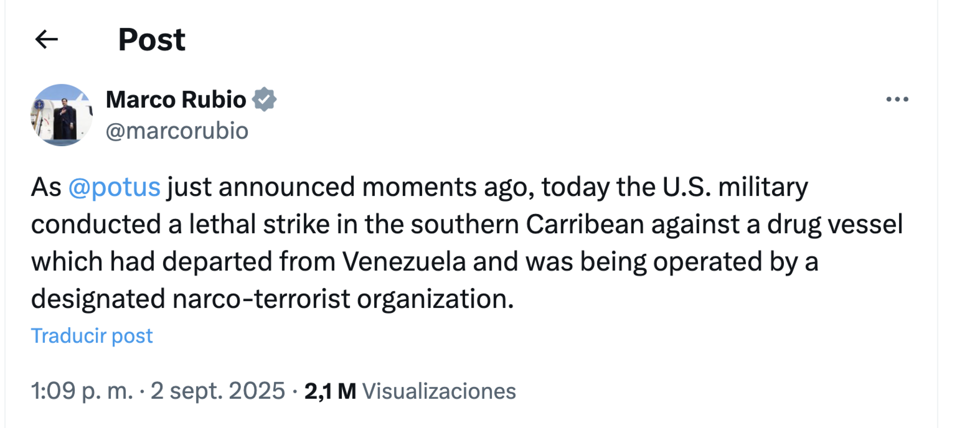
Task: Click the date 2 sept. 2025
Action: [217, 391]
